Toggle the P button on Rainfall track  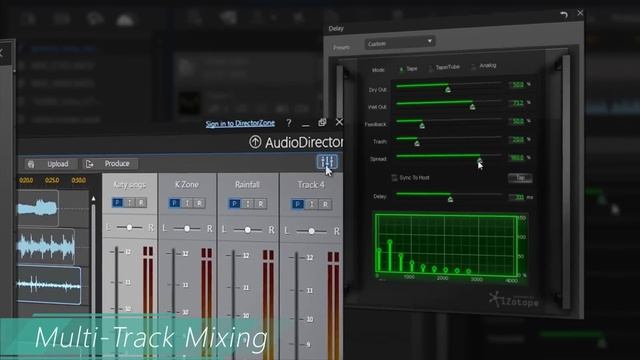pos(235,203)
